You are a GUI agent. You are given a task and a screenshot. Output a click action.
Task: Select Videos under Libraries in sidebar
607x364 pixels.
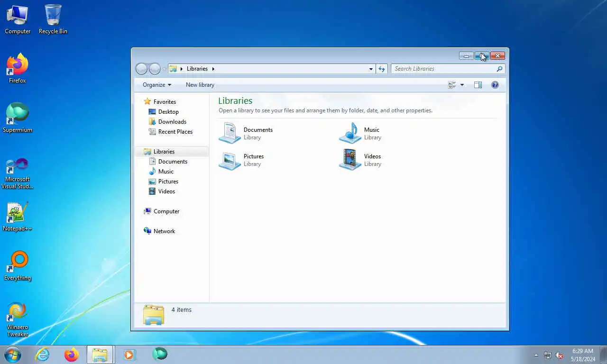[162, 191]
